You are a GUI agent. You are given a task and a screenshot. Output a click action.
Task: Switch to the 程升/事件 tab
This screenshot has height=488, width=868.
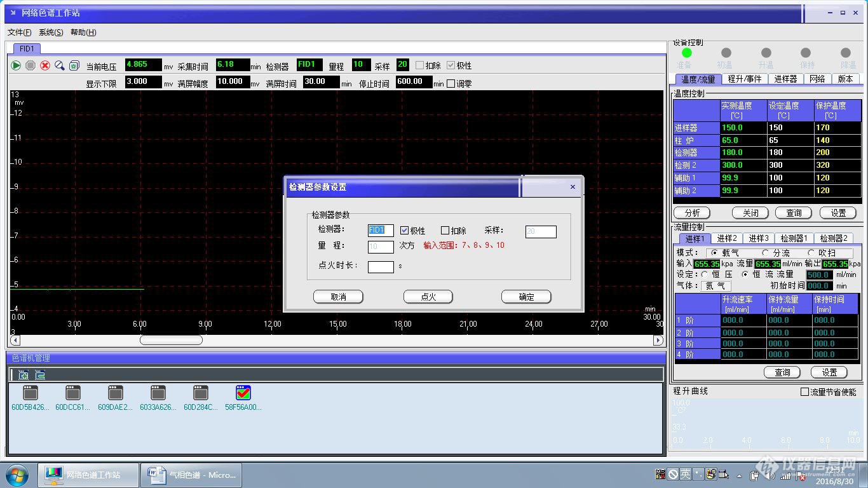point(745,79)
